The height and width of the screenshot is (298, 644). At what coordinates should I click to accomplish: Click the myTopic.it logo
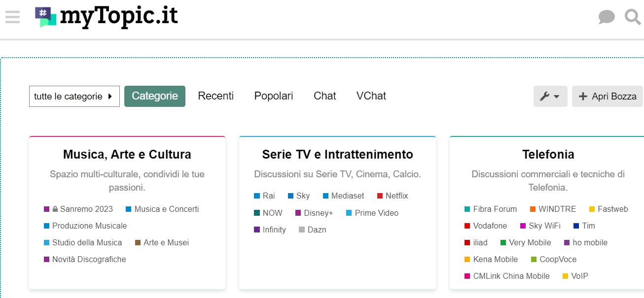107,18
